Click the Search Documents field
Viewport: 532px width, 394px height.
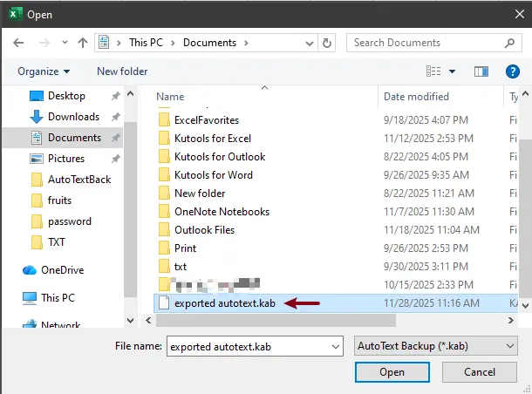427,42
